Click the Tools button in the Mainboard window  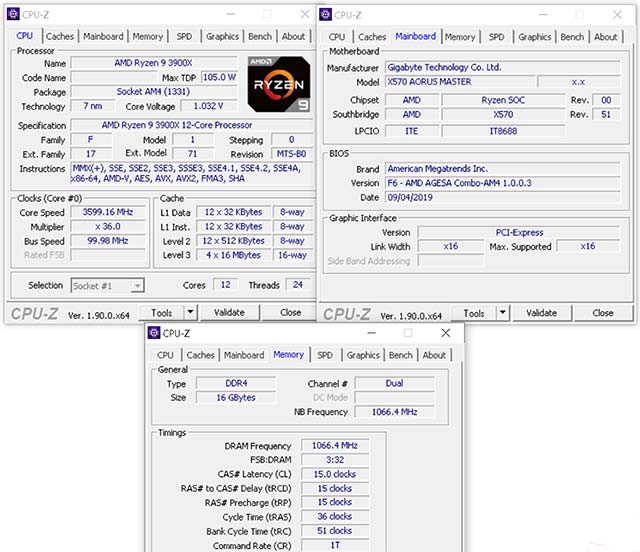click(474, 314)
